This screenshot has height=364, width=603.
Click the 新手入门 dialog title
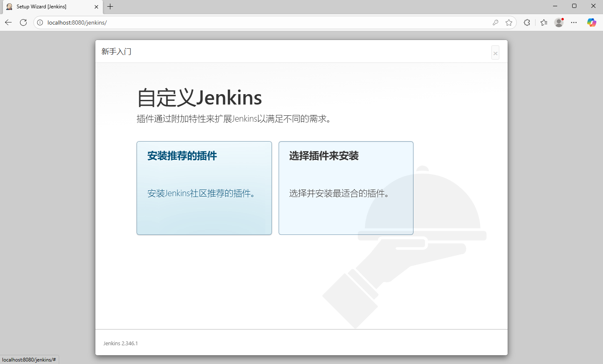116,52
